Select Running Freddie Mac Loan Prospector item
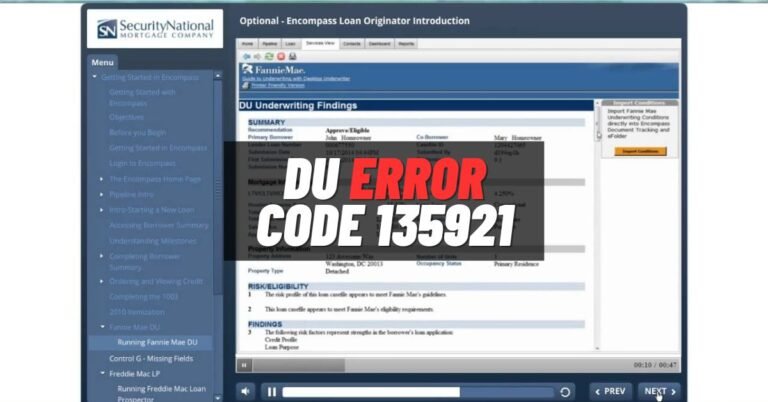The height and width of the screenshot is (402, 768). coord(161,394)
